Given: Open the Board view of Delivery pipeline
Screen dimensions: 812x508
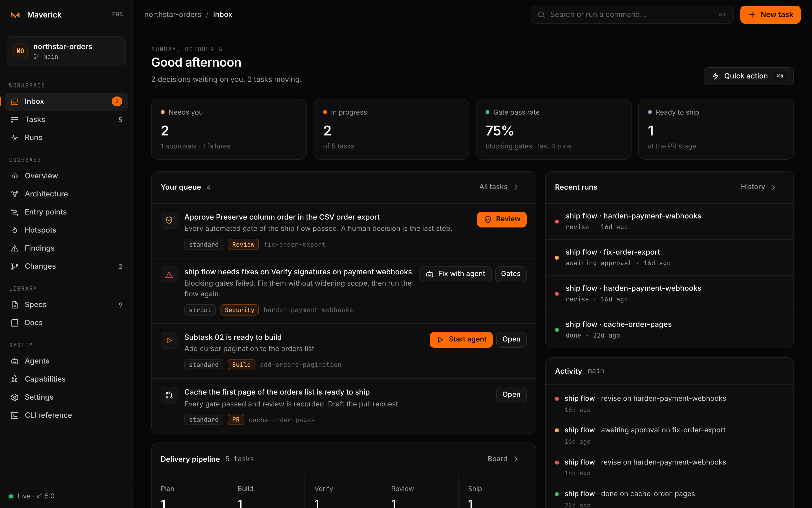Looking at the screenshot, I should [x=503, y=459].
